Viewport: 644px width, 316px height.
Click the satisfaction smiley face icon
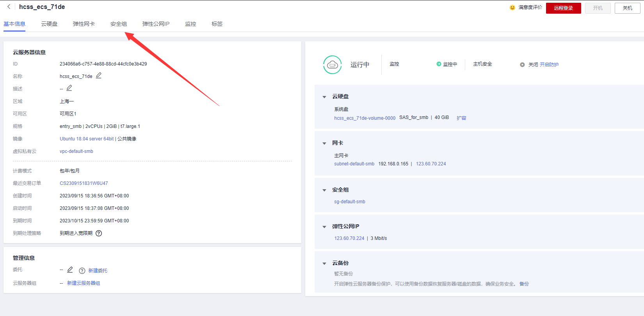[x=512, y=7]
